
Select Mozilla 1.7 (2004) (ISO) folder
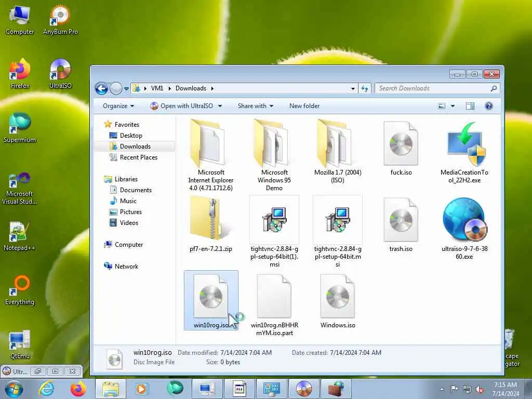(x=338, y=152)
